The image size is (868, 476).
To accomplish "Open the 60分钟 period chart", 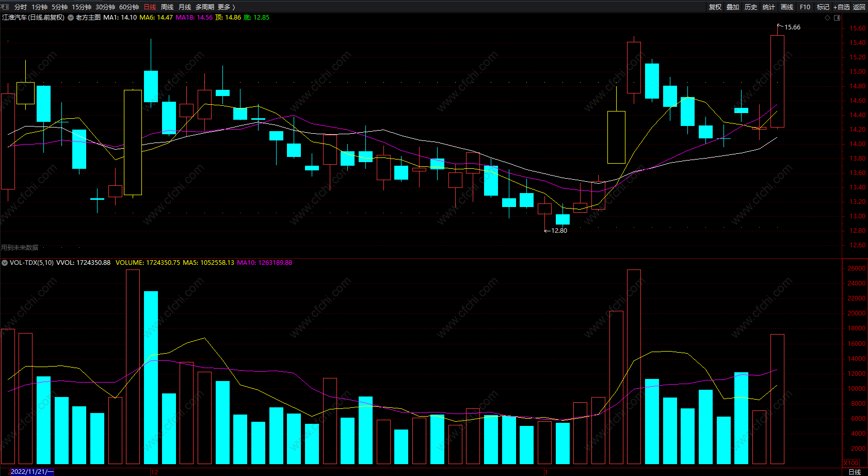I will (x=129, y=7).
